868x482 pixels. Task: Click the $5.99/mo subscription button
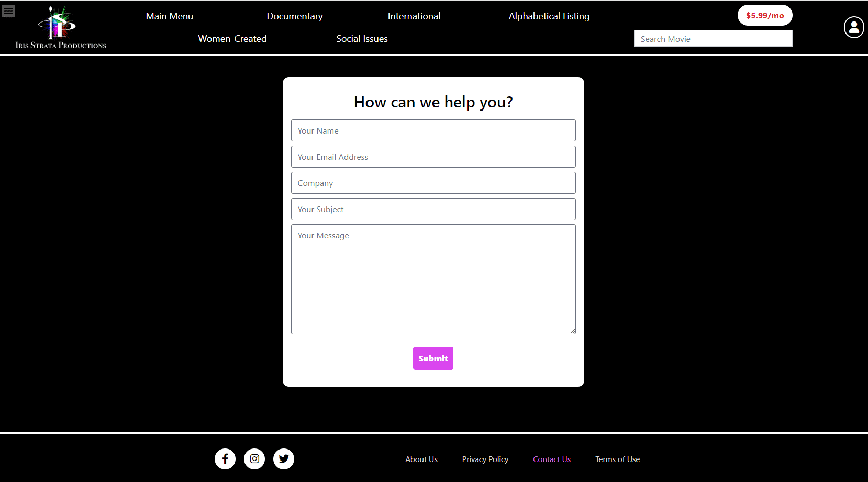765,15
